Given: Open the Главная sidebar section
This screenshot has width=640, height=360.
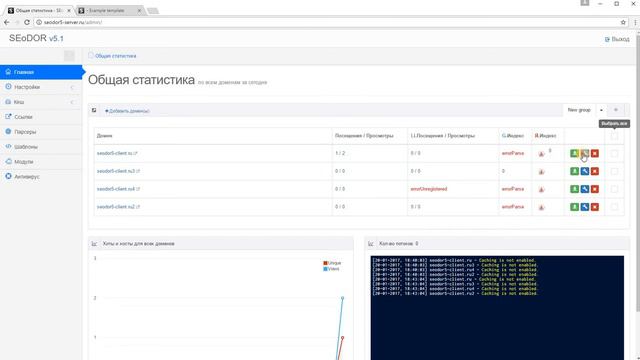Looking at the screenshot, I should pyautogui.click(x=41, y=72).
